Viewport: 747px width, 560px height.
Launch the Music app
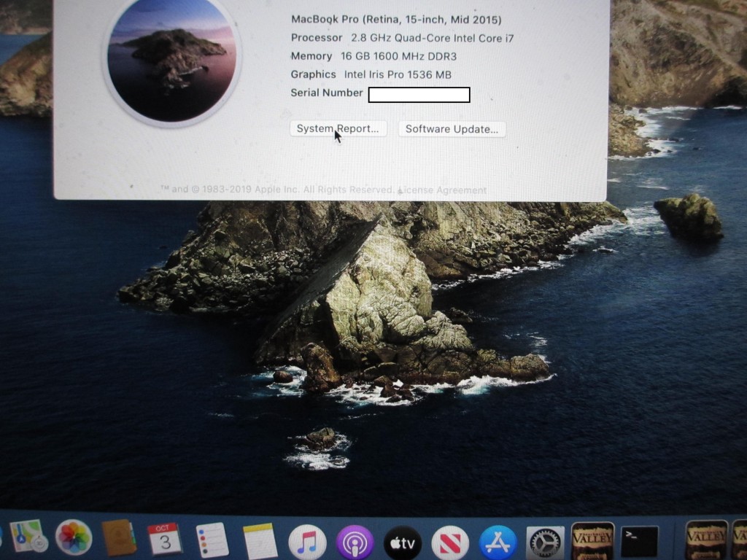(307, 542)
